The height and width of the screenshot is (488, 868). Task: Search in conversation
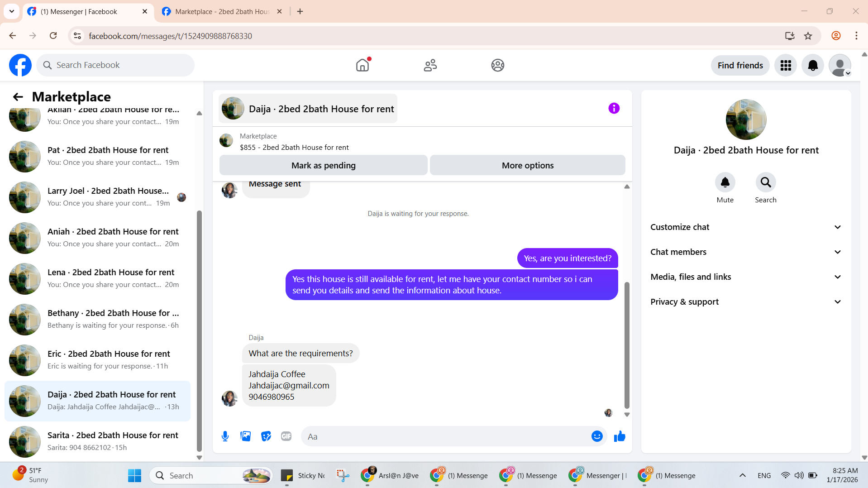point(766,182)
